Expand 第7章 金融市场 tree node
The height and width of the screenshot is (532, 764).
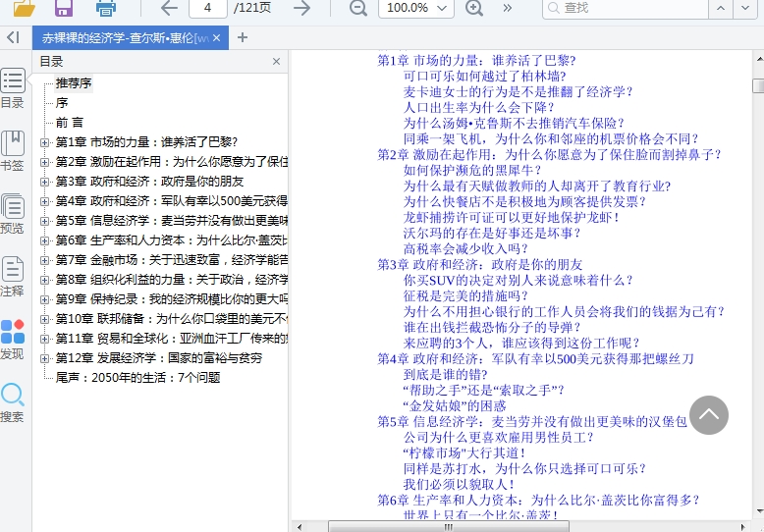[x=45, y=260]
